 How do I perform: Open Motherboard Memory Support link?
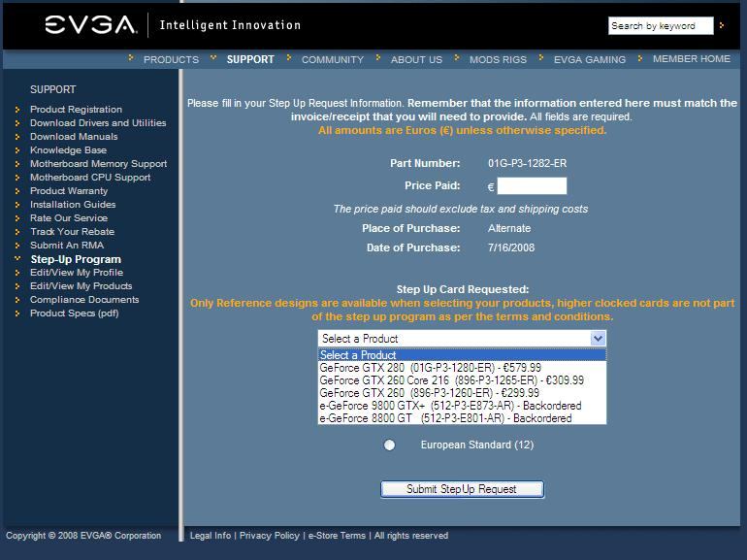click(x=99, y=163)
